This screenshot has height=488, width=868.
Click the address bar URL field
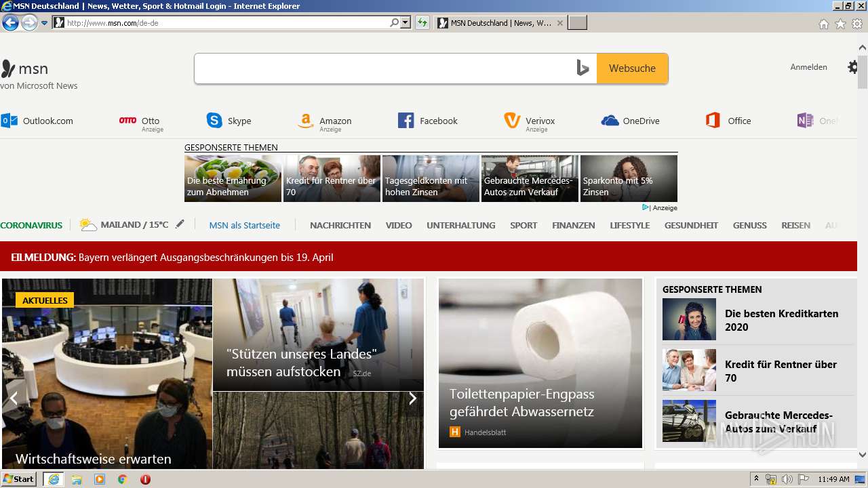pos(227,23)
